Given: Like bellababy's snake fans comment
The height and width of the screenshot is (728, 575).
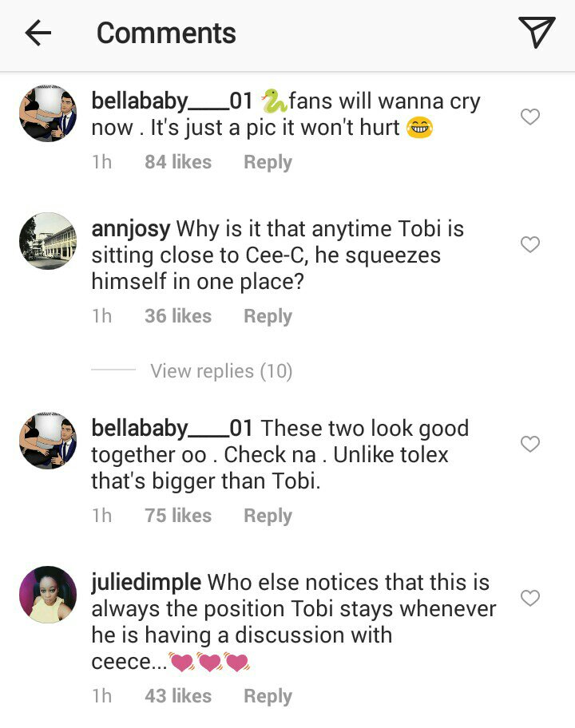Looking at the screenshot, I should 530,117.
